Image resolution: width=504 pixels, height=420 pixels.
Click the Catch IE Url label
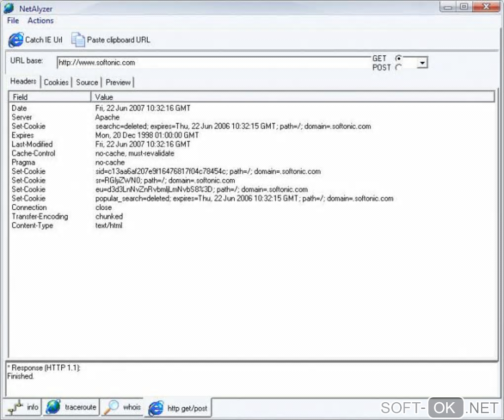pos(43,40)
